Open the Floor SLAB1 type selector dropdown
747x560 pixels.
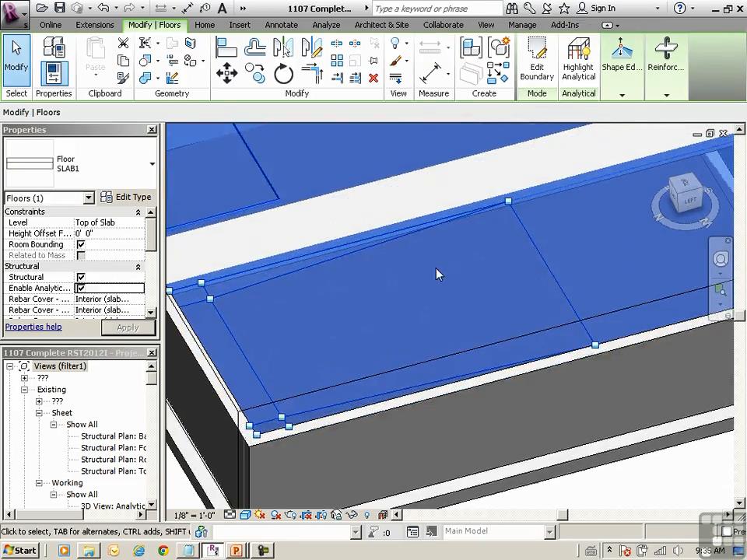click(152, 164)
